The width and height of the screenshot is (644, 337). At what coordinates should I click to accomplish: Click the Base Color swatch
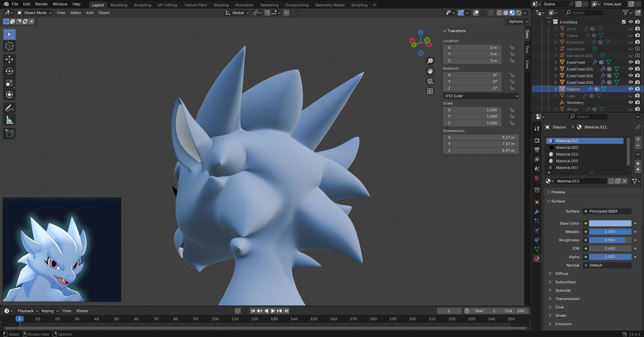pyautogui.click(x=610, y=223)
